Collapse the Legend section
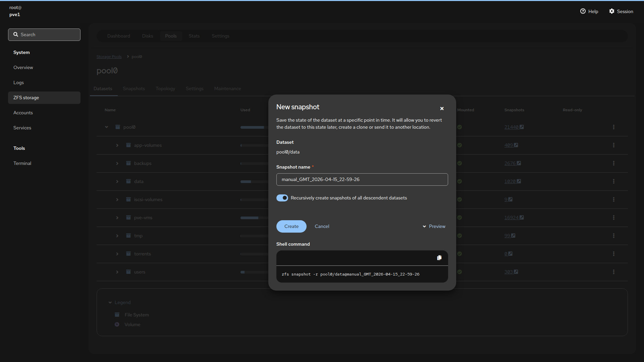Viewport: 644px width, 362px height. point(110,302)
